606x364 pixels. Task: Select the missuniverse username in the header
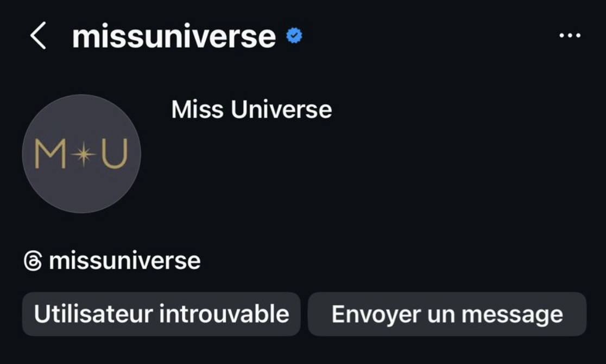pyautogui.click(x=173, y=36)
